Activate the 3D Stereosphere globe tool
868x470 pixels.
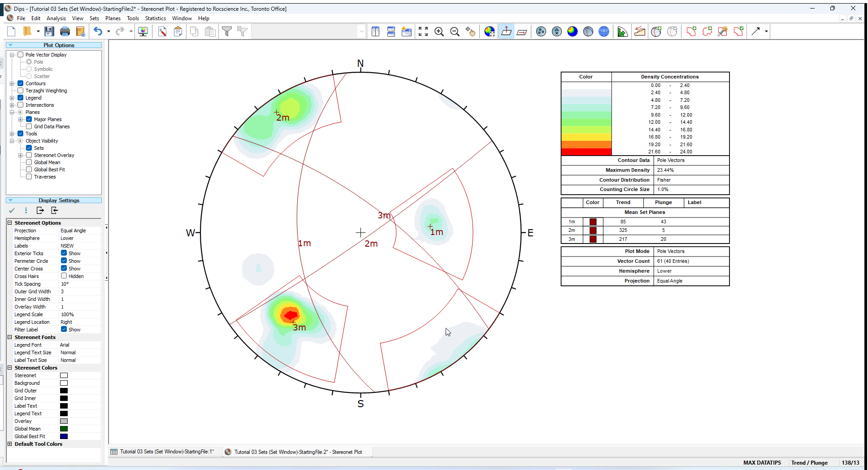[603, 31]
